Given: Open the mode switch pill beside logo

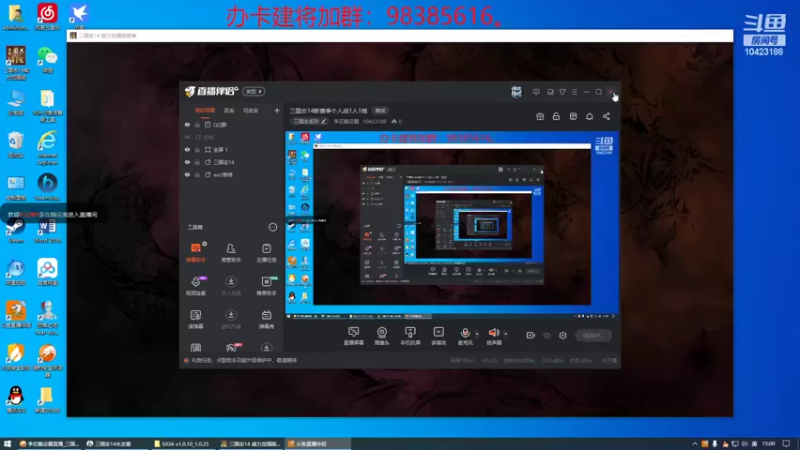Looking at the screenshot, I should click(x=254, y=91).
